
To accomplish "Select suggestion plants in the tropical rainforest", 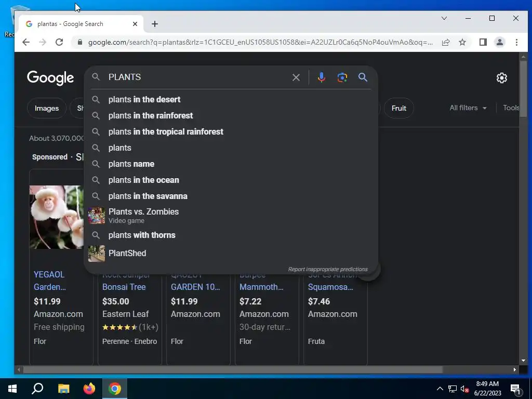I will (x=231, y=131).
